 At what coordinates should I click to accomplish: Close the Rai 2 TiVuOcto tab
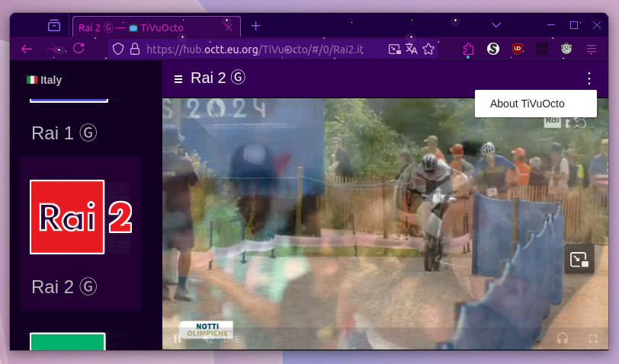[229, 27]
